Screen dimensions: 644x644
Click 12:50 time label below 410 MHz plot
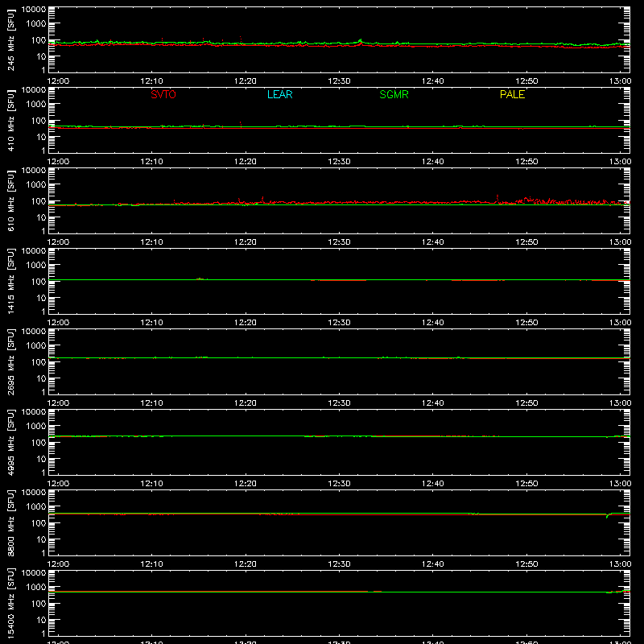click(526, 162)
